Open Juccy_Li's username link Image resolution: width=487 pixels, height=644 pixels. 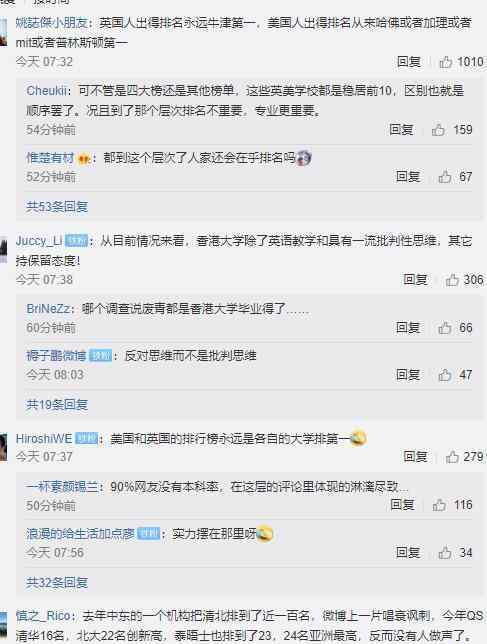pyautogui.click(x=39, y=241)
